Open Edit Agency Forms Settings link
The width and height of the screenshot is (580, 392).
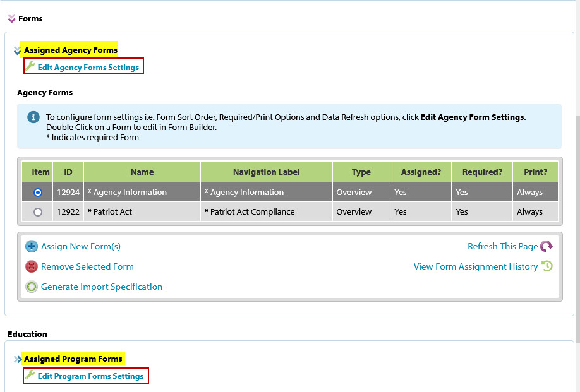tap(88, 67)
